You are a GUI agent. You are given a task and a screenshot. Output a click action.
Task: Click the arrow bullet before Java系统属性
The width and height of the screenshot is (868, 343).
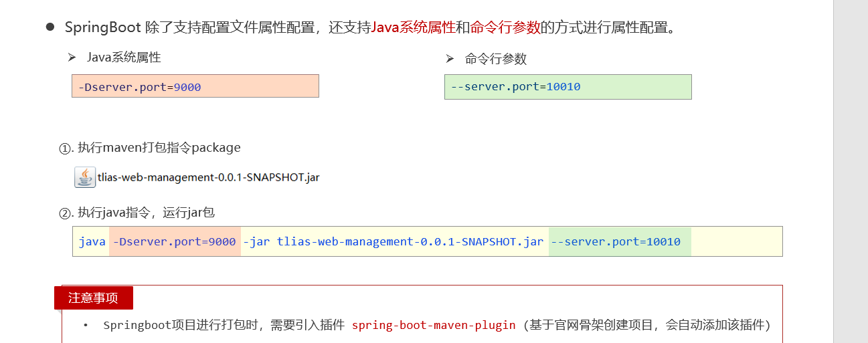pos(72,58)
